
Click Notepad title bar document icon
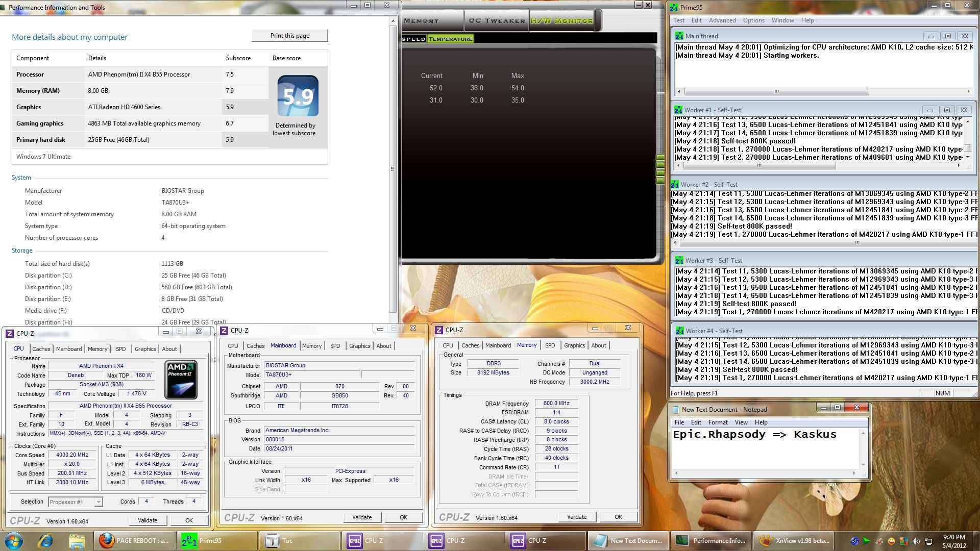click(x=676, y=410)
